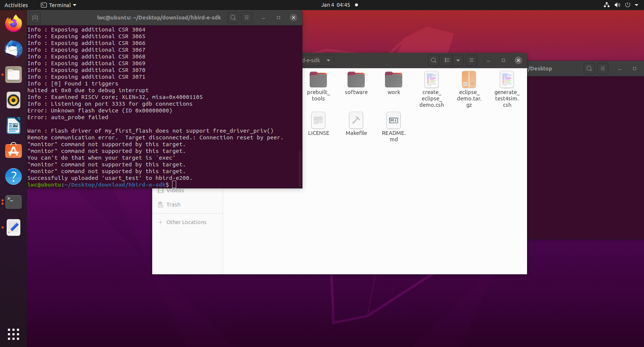Screen dimensions: 644x347
Task: Select the LICENSE file
Action: click(x=318, y=124)
